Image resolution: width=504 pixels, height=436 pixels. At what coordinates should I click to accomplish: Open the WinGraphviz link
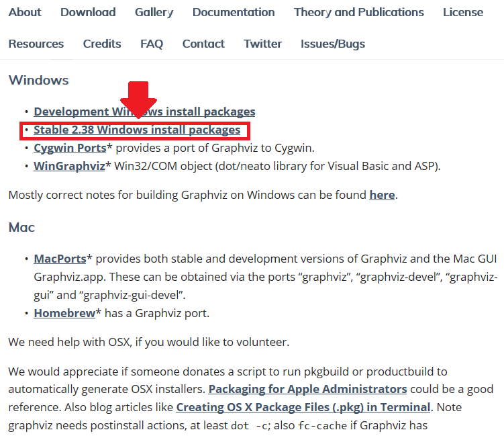[69, 166]
